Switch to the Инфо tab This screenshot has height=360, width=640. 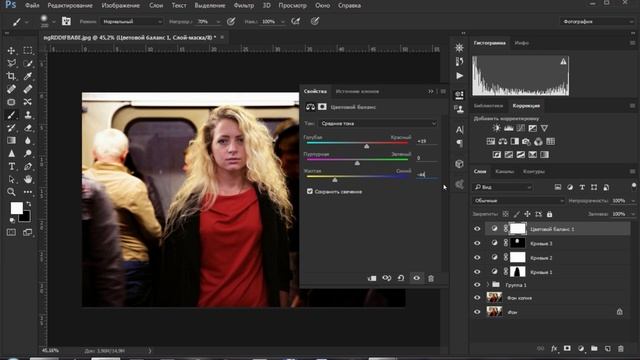point(522,43)
